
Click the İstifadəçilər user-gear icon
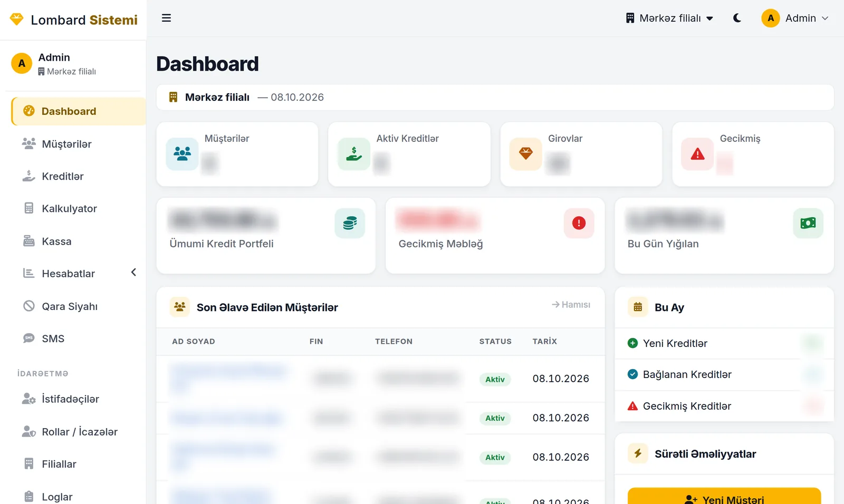pyautogui.click(x=29, y=399)
